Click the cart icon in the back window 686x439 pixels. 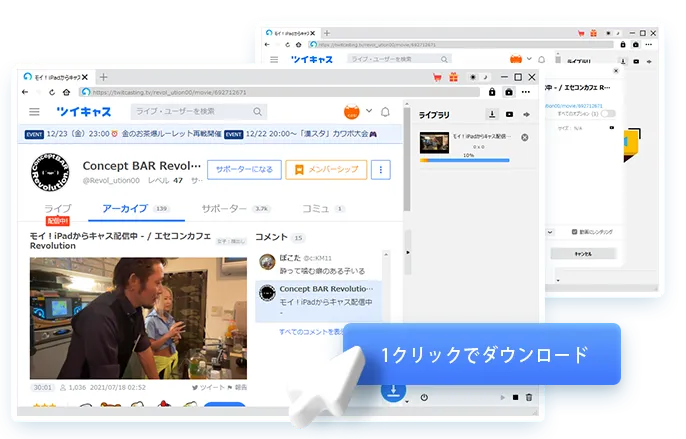581,33
